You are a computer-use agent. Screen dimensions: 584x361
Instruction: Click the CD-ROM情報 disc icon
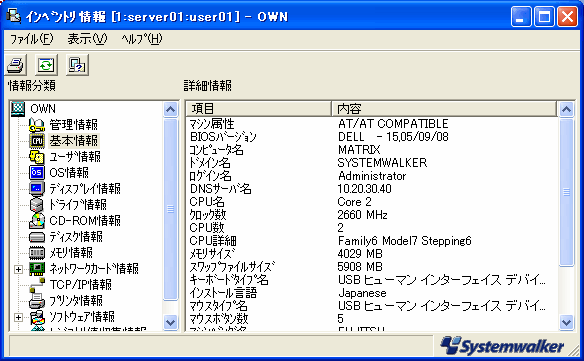pos(37,221)
